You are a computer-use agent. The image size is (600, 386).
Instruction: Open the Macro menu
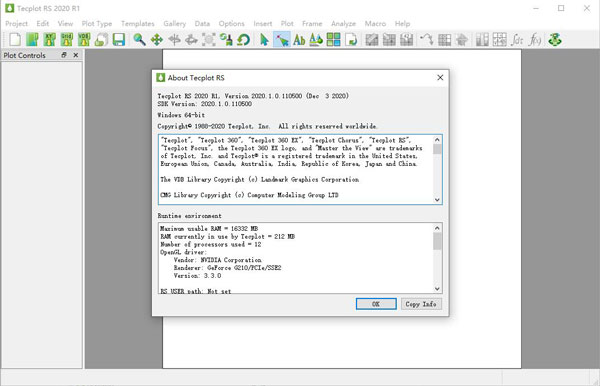(375, 24)
